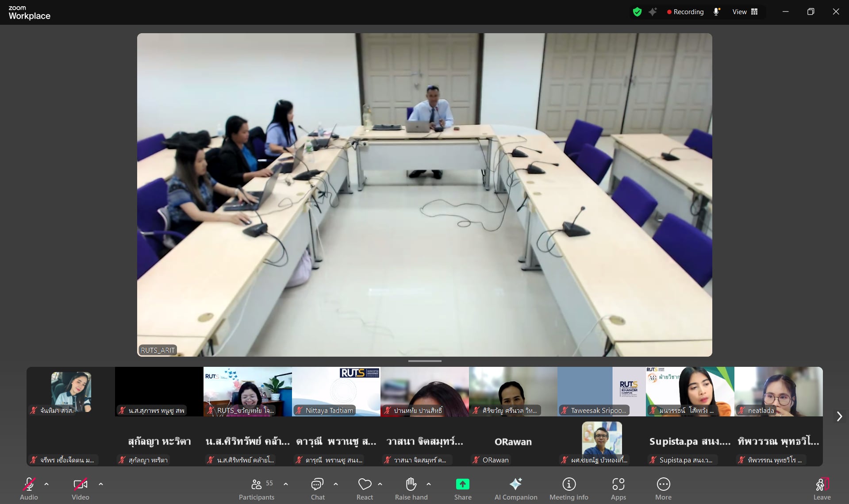Expand video options arrow next to Video
Image resolution: width=849 pixels, height=504 pixels.
[101, 484]
